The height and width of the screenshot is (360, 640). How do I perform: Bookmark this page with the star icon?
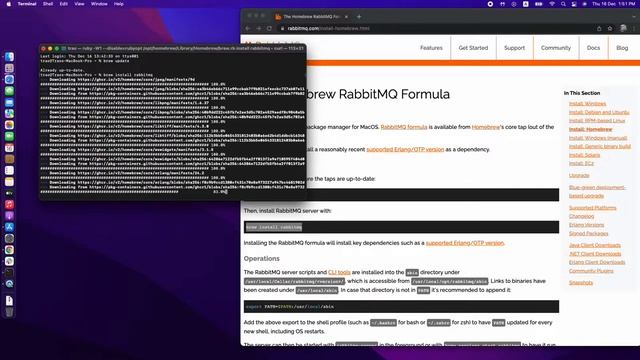610,28
